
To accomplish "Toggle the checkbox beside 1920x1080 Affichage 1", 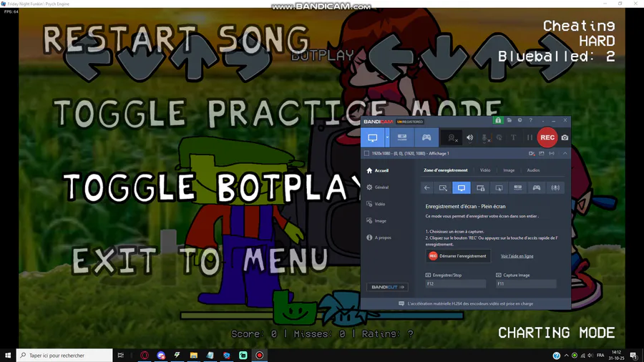I will (367, 154).
